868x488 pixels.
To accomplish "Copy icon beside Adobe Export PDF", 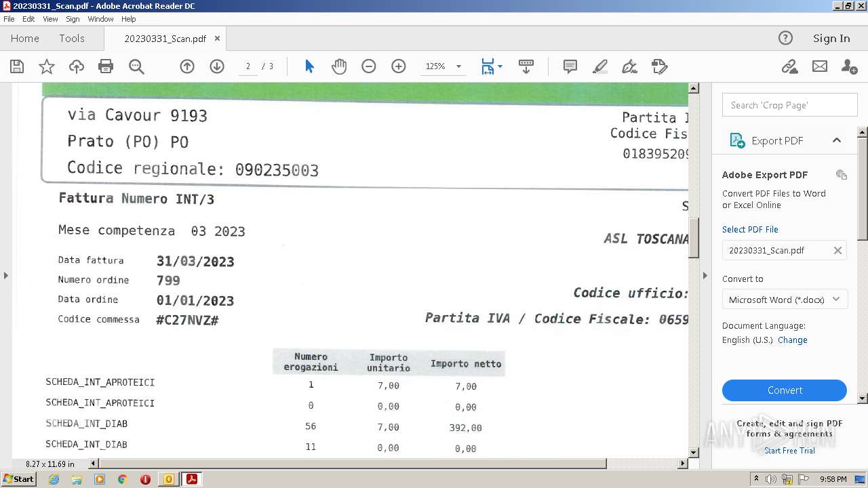I will [842, 175].
